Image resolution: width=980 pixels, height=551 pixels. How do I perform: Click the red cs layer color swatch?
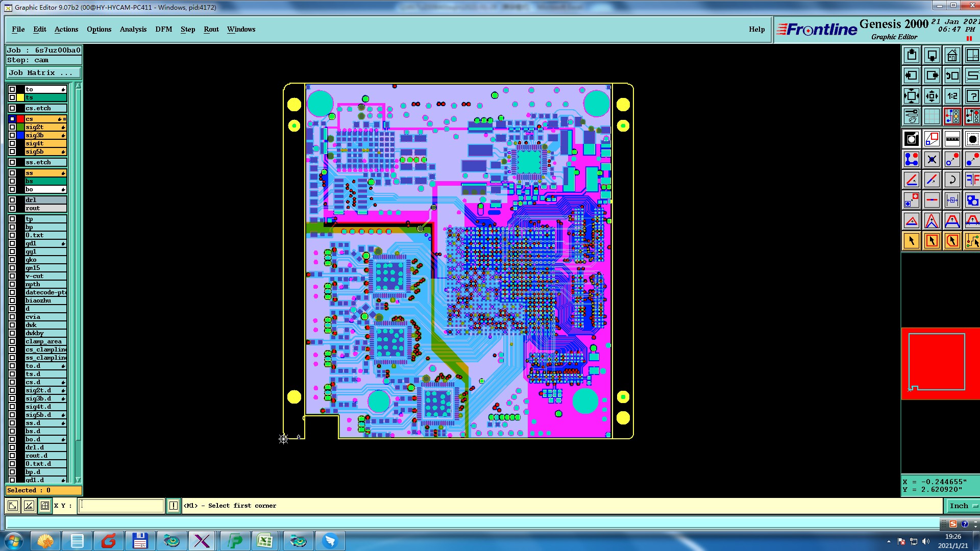pyautogui.click(x=20, y=119)
